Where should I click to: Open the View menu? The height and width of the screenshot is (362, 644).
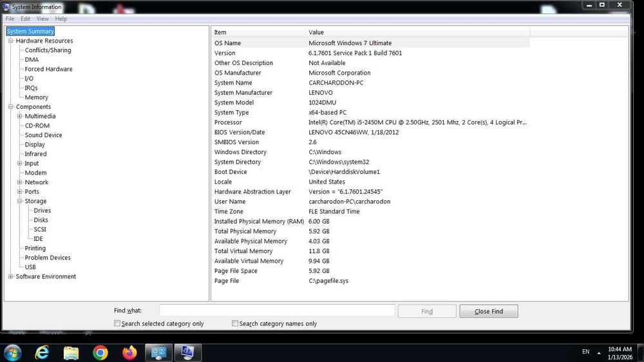43,19
